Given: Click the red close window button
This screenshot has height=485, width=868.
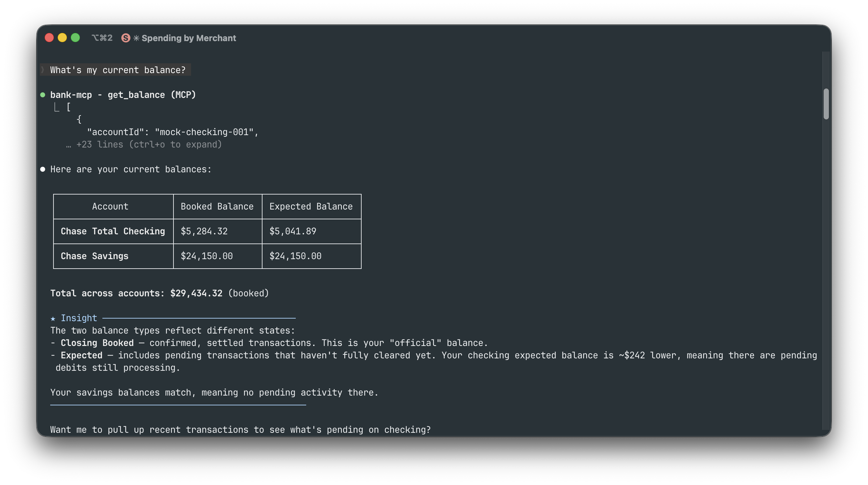Looking at the screenshot, I should [49, 38].
